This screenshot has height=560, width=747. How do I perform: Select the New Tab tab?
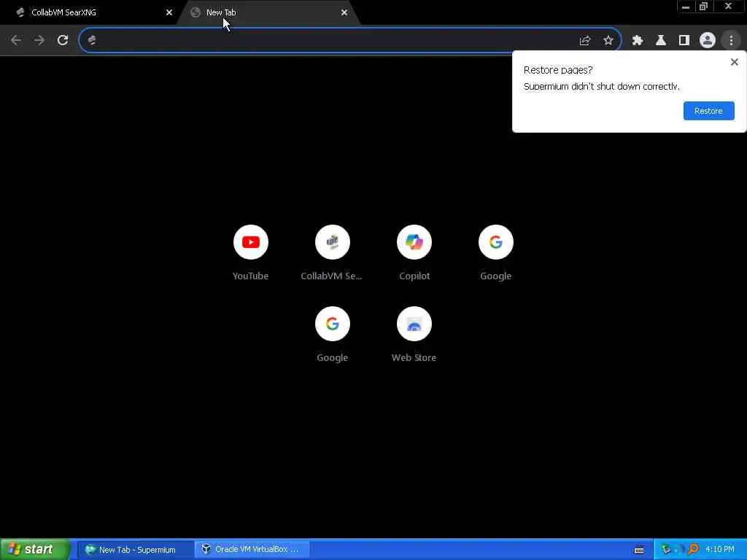tap(267, 12)
